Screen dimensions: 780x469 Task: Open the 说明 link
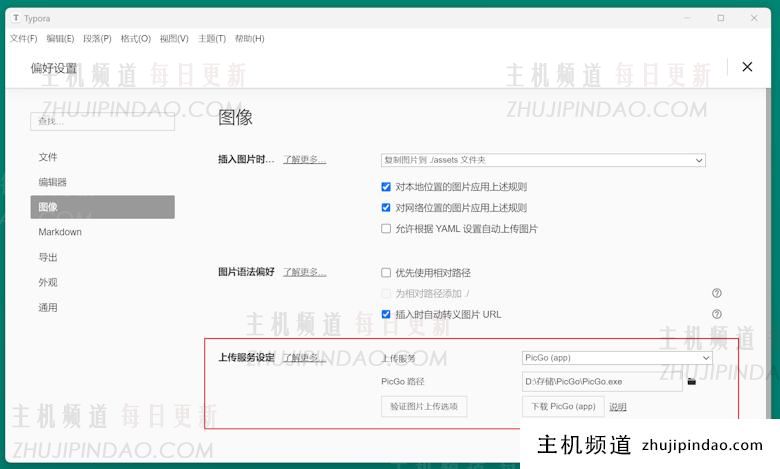(x=617, y=407)
